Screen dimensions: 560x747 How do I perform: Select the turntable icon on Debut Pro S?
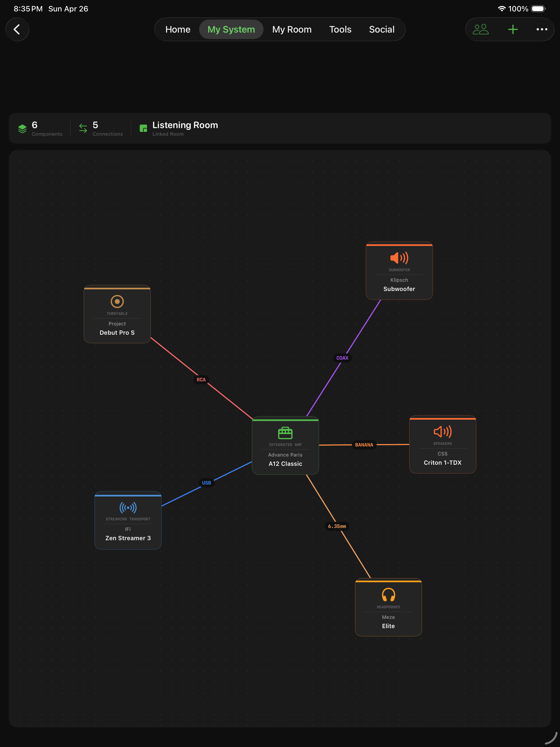coord(117,302)
